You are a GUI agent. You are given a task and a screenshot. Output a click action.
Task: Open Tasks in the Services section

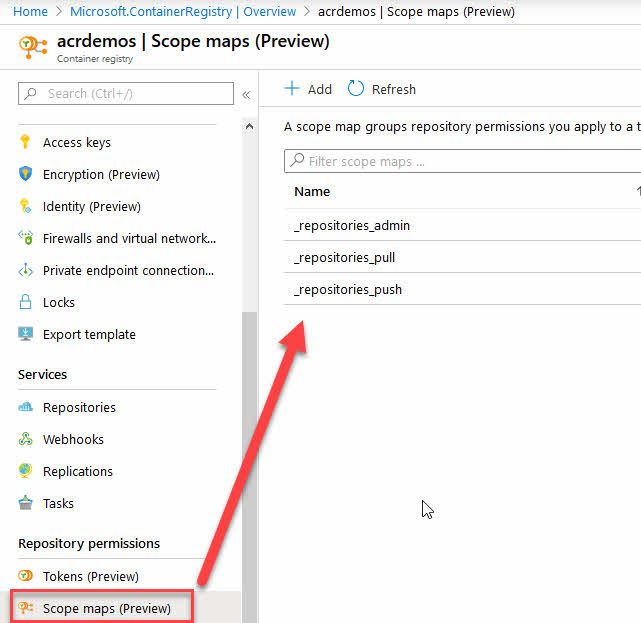pyautogui.click(x=58, y=503)
